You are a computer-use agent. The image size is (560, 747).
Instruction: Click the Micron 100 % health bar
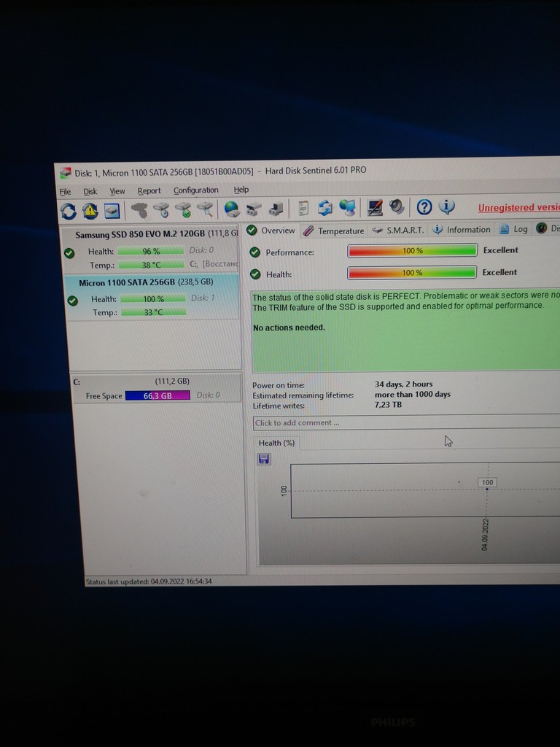click(x=153, y=298)
